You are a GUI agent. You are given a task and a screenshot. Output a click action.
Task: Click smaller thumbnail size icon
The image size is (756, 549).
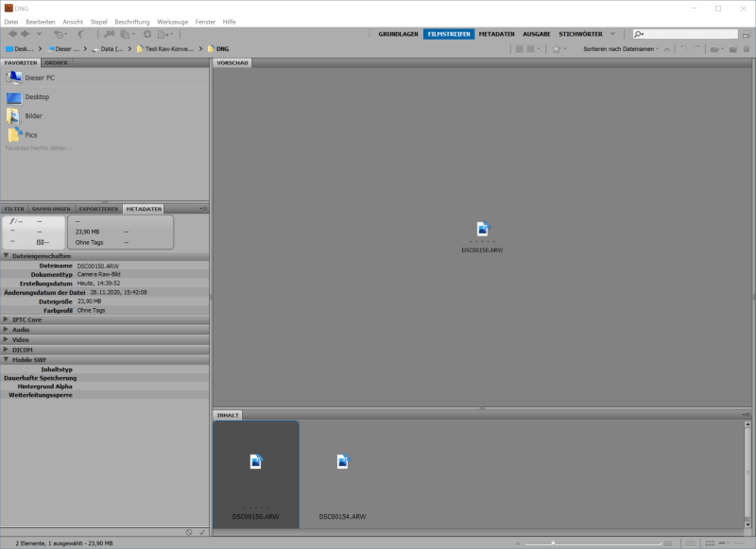pos(517,543)
